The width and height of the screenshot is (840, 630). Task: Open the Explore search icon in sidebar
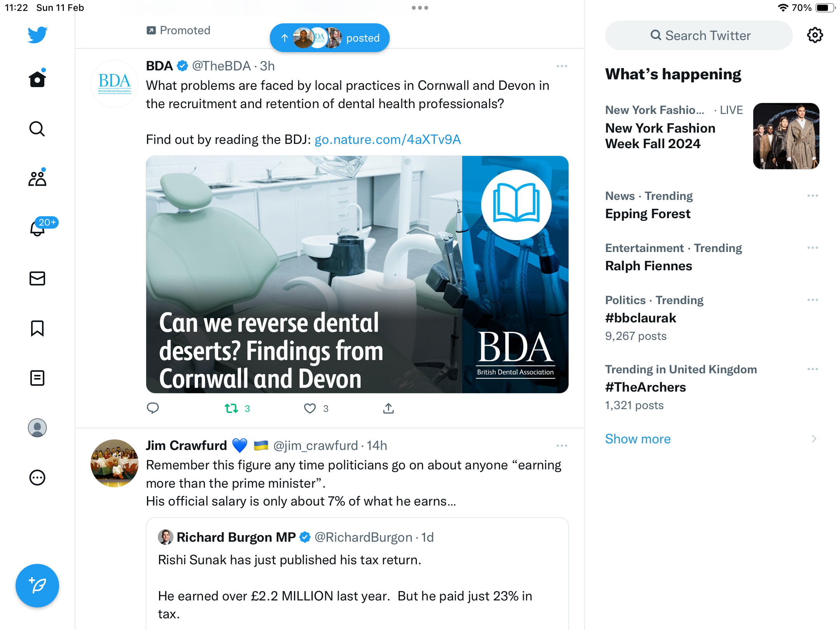pos(37,129)
